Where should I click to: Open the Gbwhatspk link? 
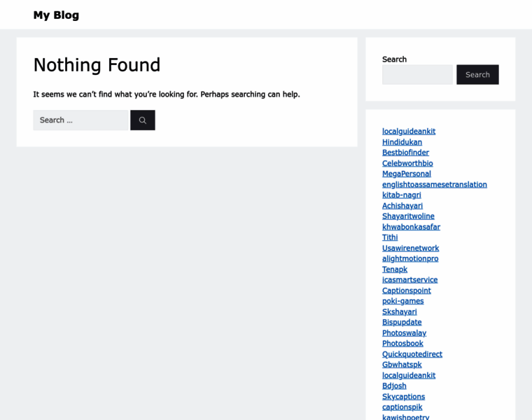(x=402, y=365)
